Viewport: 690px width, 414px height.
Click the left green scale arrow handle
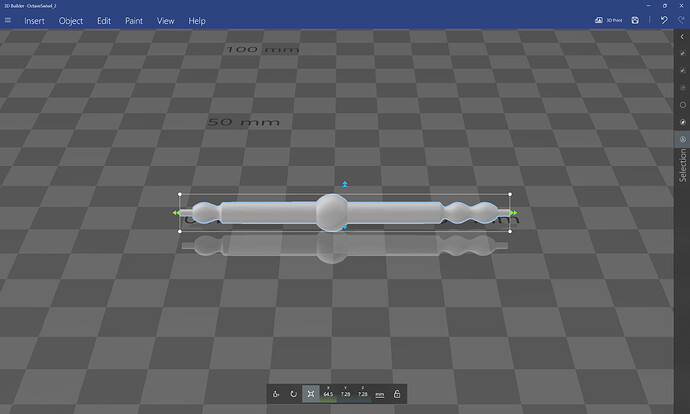(176, 213)
